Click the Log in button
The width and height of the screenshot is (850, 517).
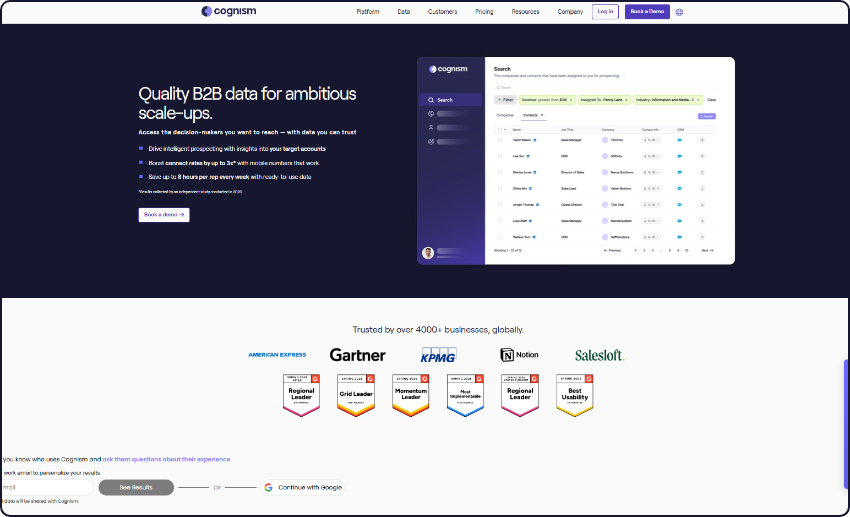605,11
